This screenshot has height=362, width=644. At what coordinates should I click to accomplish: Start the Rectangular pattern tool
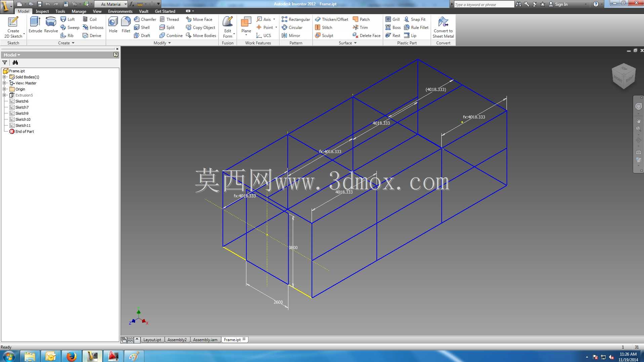[x=296, y=20]
